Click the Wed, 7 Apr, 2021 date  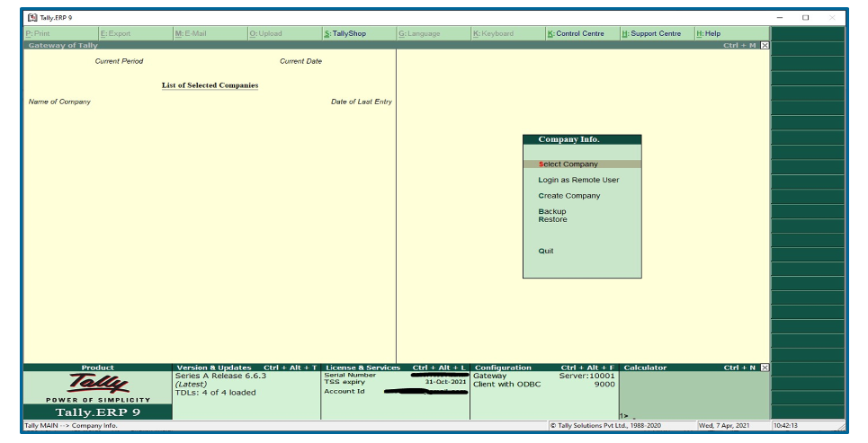(x=724, y=426)
